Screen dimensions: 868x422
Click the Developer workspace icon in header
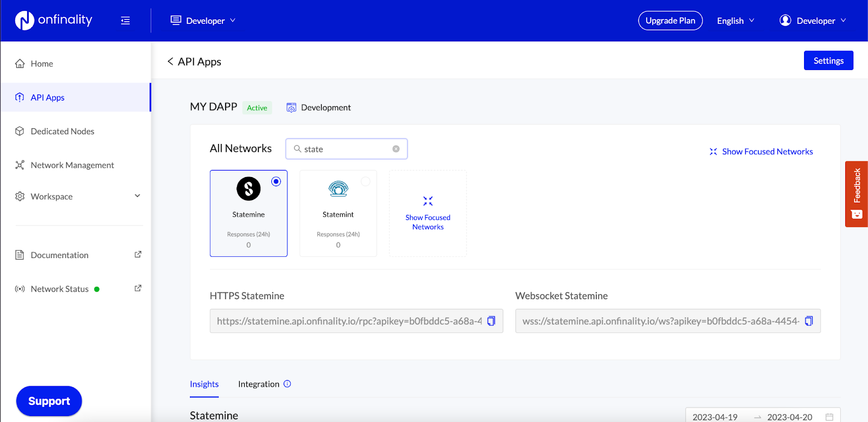tap(176, 20)
